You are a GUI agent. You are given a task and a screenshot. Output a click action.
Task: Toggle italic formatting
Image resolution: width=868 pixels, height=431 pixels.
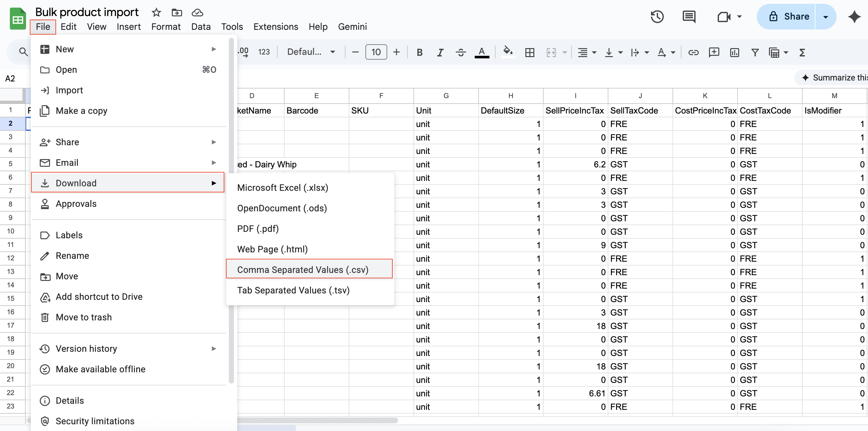tap(440, 52)
